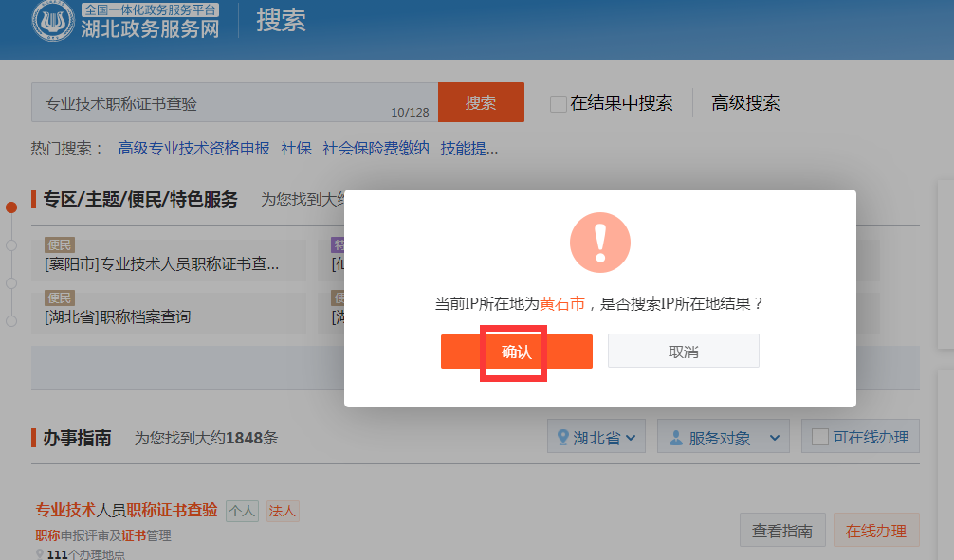
Task: Click the map pin icon by 111个办理地点
Action: 40,553
